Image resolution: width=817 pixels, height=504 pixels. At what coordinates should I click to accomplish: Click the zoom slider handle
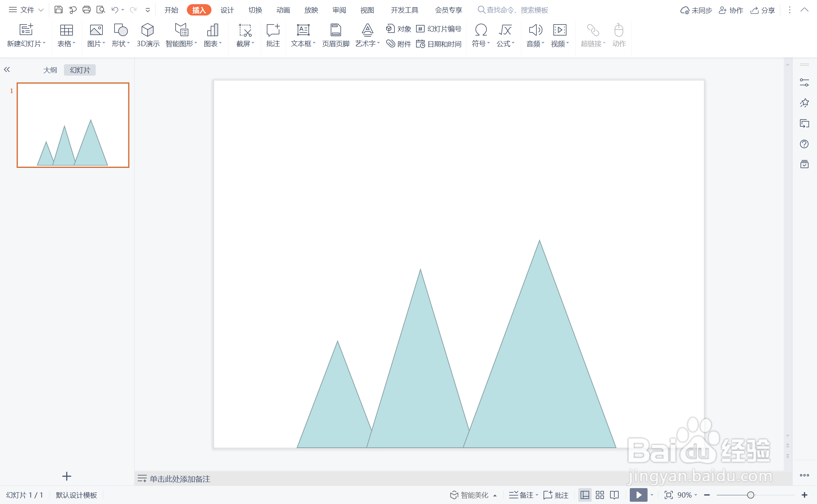(751, 495)
